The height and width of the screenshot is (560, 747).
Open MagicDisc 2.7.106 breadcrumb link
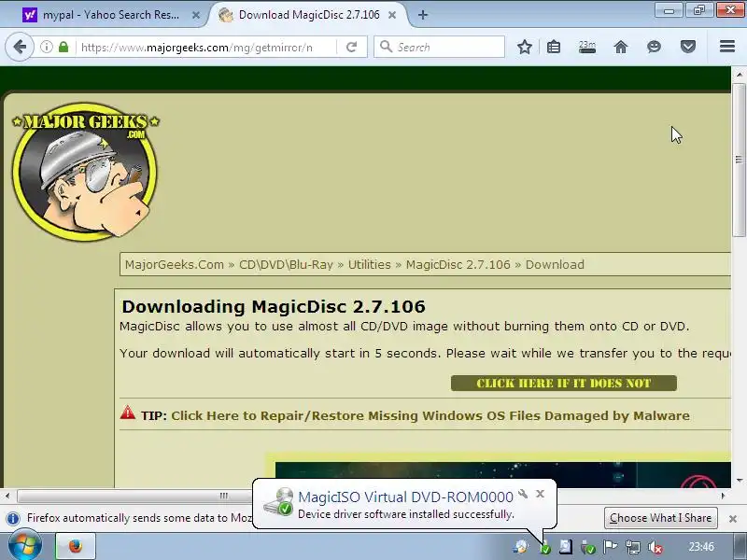coord(458,265)
